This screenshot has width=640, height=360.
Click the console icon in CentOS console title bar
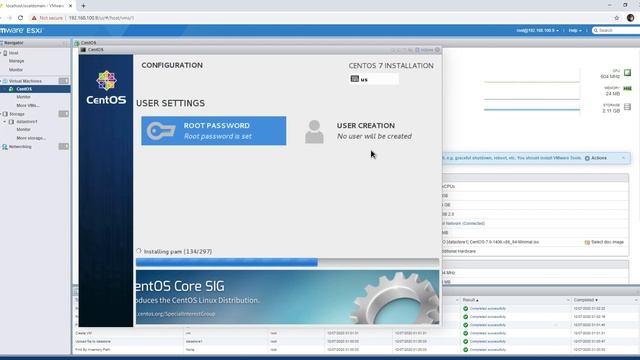click(x=83, y=50)
